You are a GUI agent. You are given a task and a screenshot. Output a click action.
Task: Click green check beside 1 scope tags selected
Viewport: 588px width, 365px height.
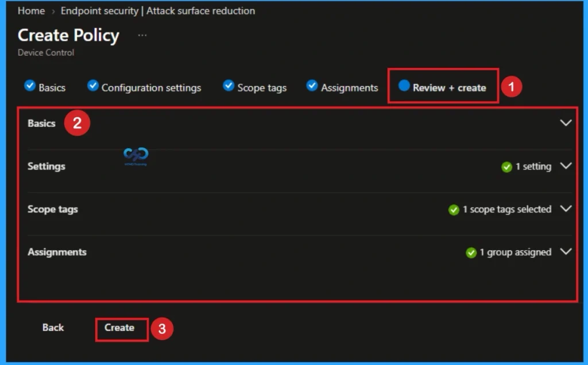click(x=454, y=210)
